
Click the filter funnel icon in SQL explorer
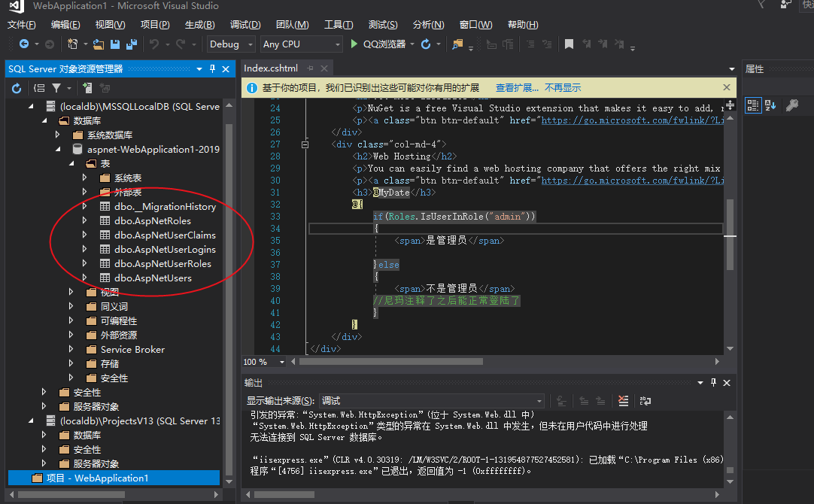point(56,88)
